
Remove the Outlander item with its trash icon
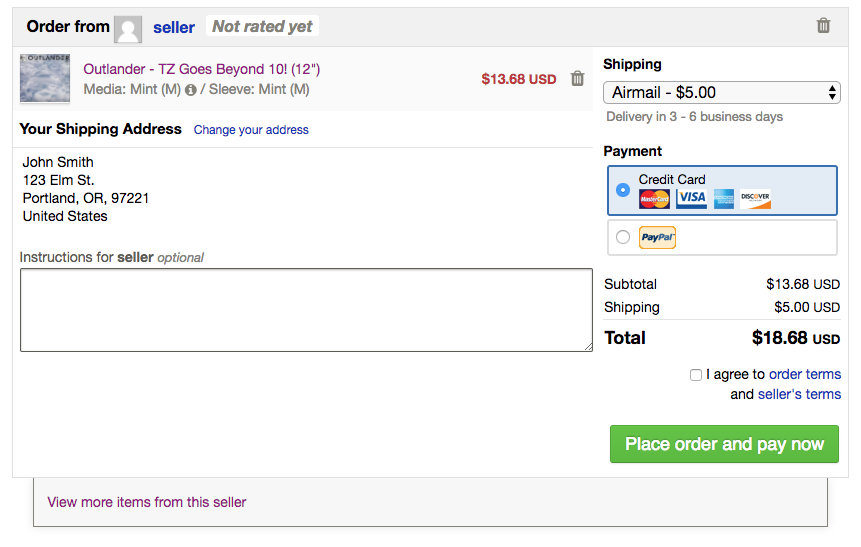point(577,79)
